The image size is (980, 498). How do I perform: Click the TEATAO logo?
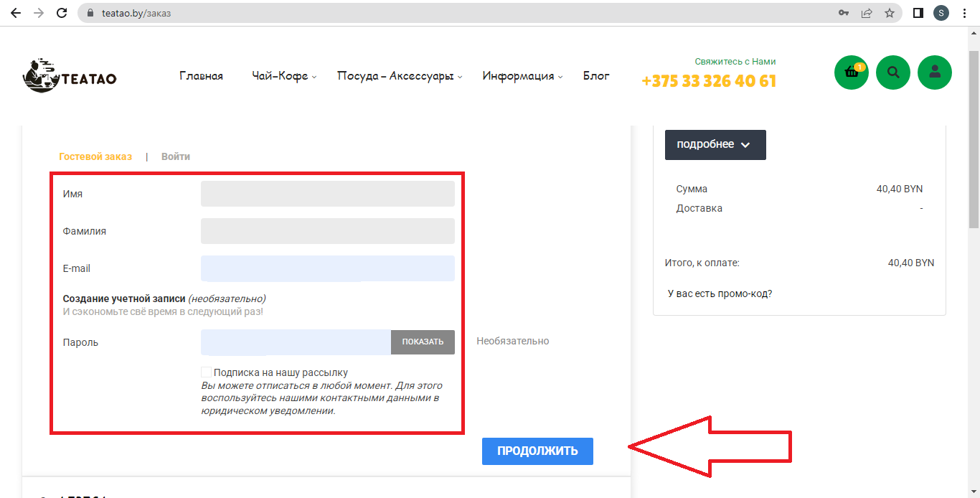tap(70, 76)
